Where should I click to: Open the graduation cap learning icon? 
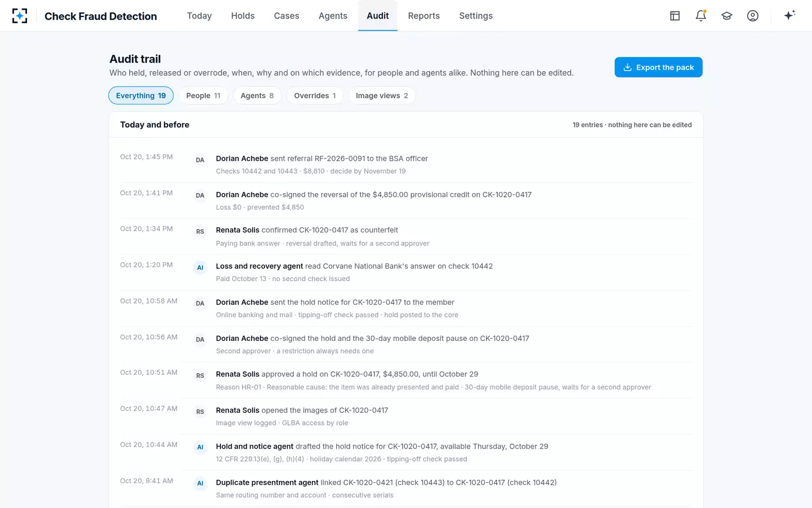point(727,16)
